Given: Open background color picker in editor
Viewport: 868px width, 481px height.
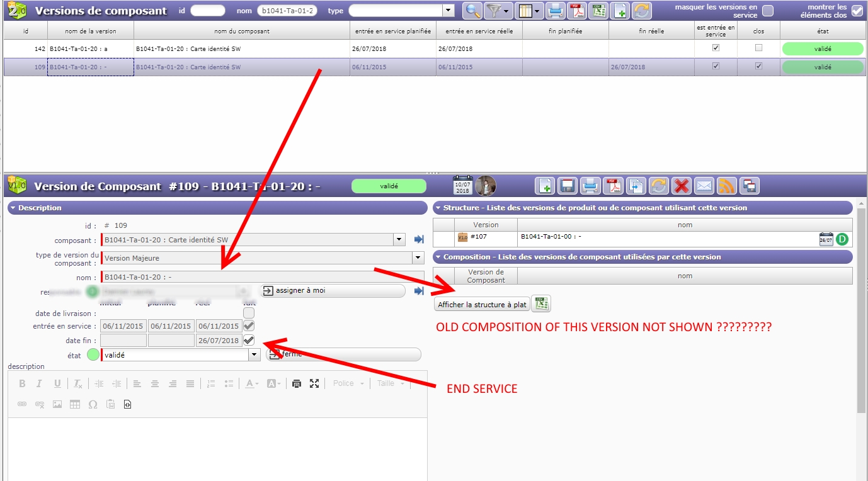Looking at the screenshot, I should tap(274, 383).
